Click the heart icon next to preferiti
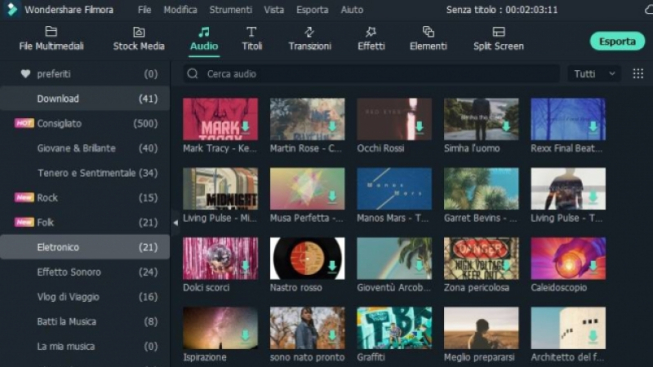The height and width of the screenshot is (367, 653). point(25,74)
